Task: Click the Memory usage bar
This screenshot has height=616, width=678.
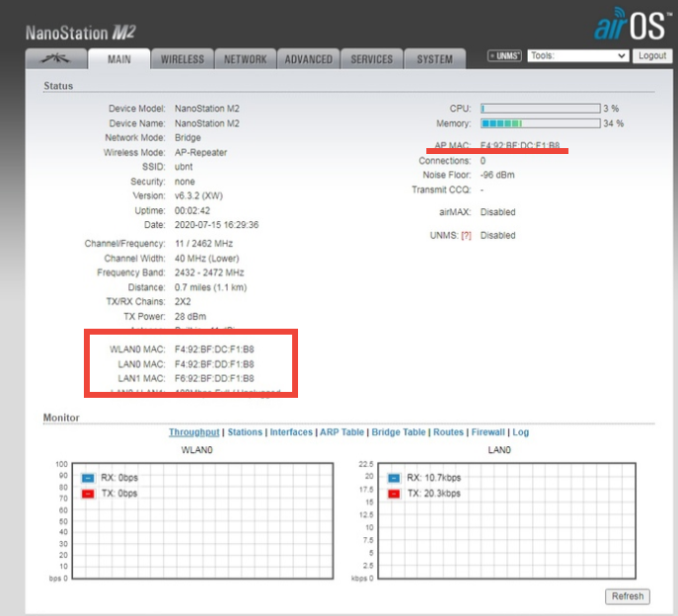Action: (x=541, y=123)
